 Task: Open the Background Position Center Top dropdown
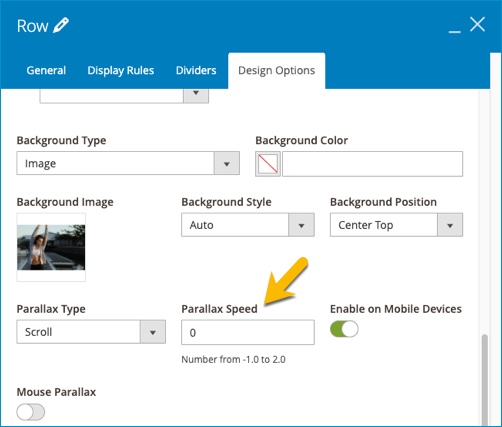click(x=450, y=225)
